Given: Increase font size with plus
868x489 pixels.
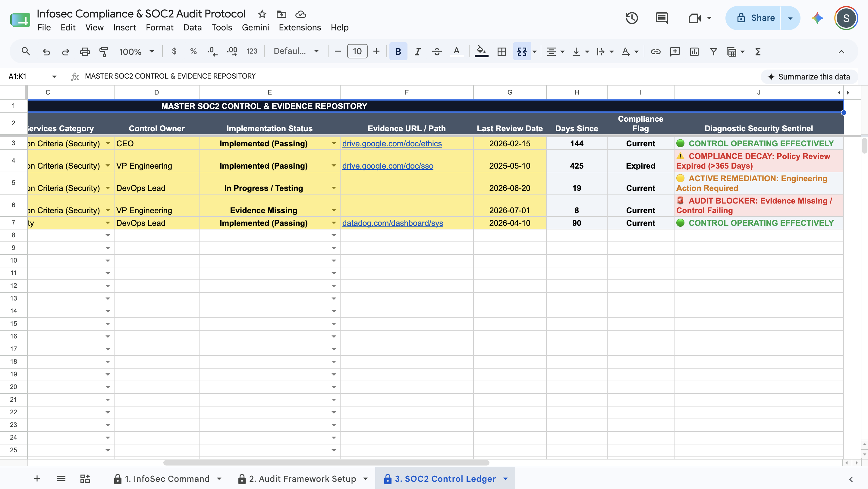Looking at the screenshot, I should coord(376,51).
